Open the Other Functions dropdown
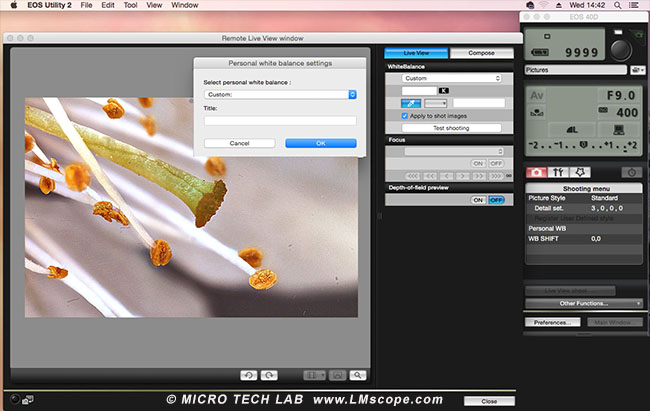The image size is (650, 411). click(584, 303)
